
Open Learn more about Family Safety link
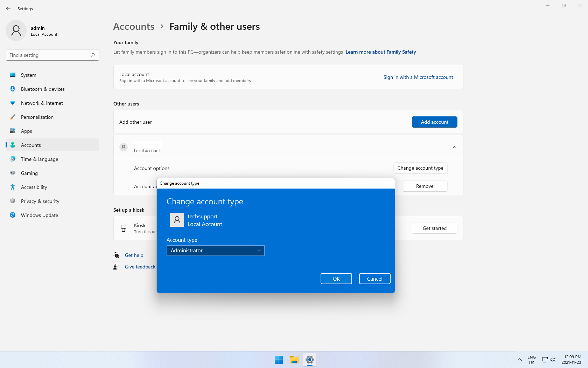coord(380,52)
